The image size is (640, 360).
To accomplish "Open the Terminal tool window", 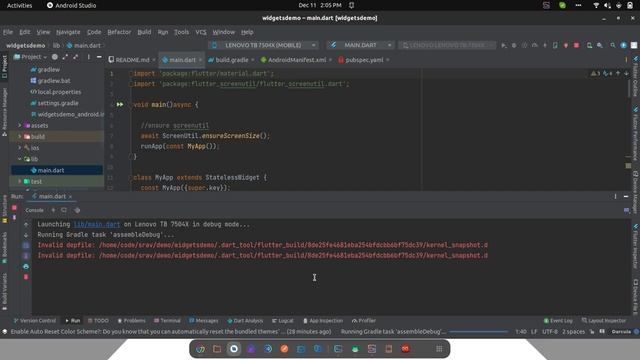I will tap(167, 320).
